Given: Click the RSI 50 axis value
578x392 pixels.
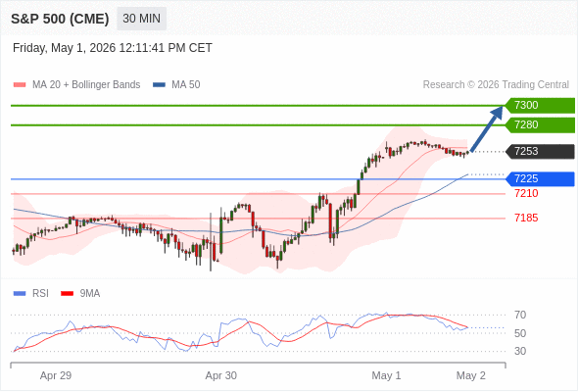Looking at the screenshot, I should (520, 333).
